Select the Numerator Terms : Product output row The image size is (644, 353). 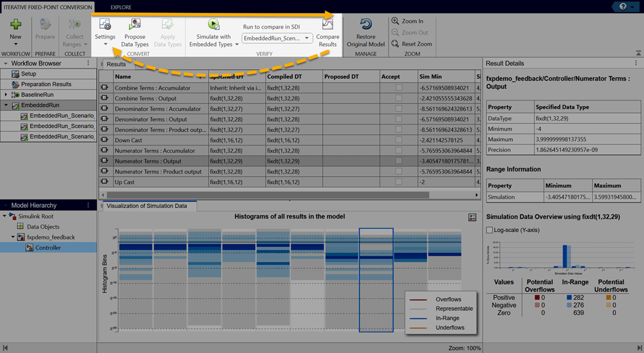(x=289, y=172)
